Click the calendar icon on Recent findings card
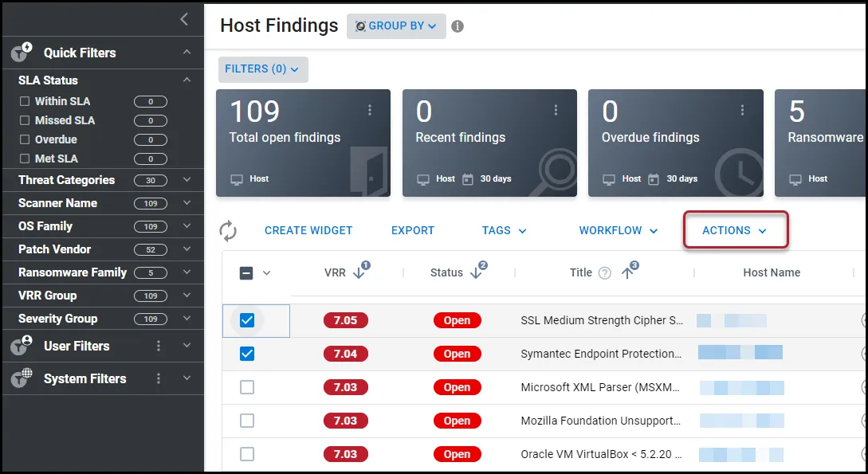Screen dimensions: 868x474 (468, 178)
